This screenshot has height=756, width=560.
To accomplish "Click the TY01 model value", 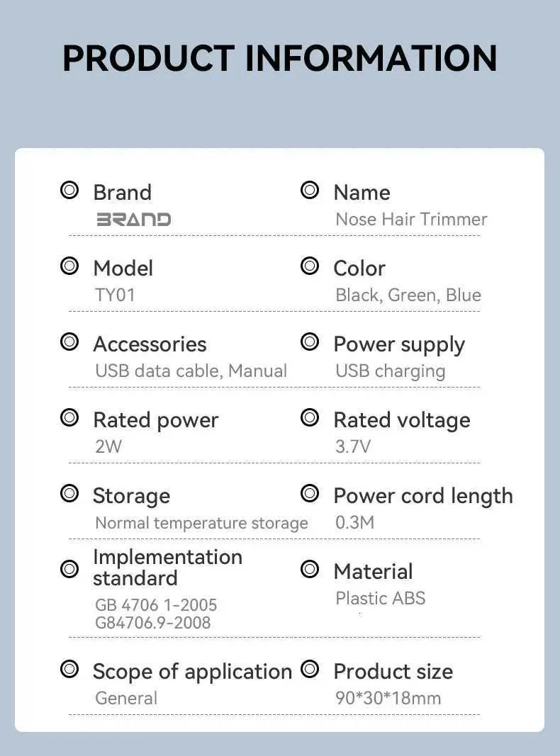I will tap(115, 295).
